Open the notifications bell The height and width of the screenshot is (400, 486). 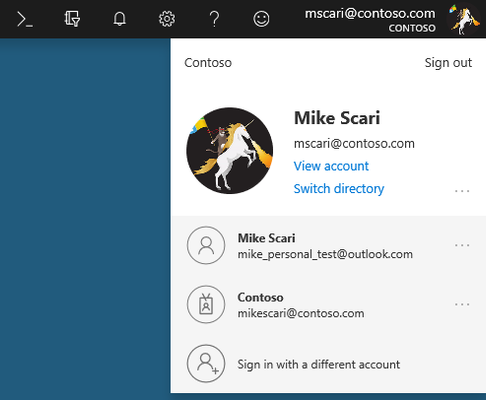coord(119,19)
